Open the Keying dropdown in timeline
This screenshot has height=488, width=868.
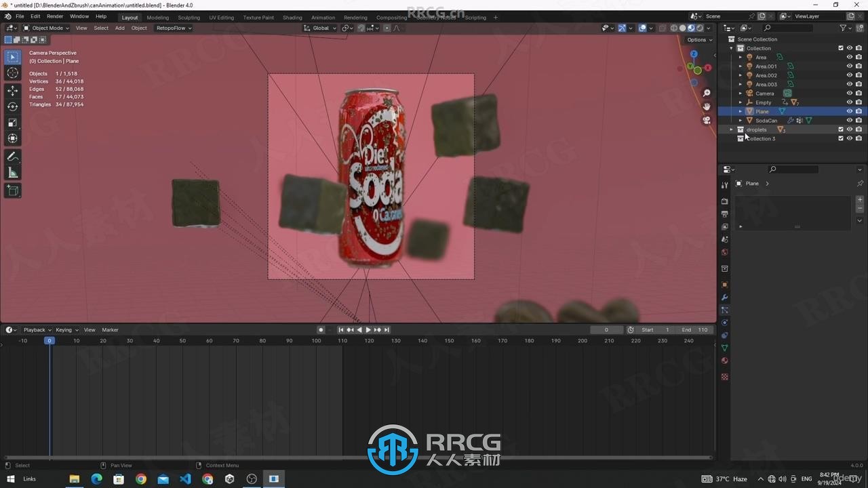tap(66, 330)
